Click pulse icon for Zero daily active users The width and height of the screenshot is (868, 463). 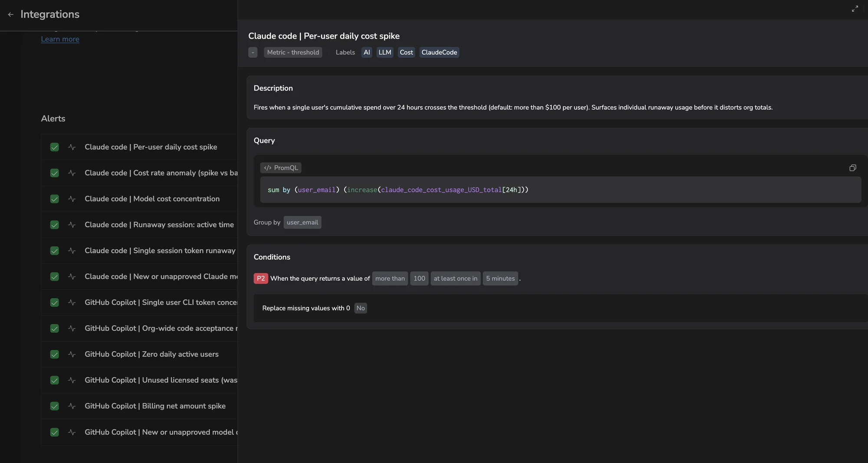point(72,354)
